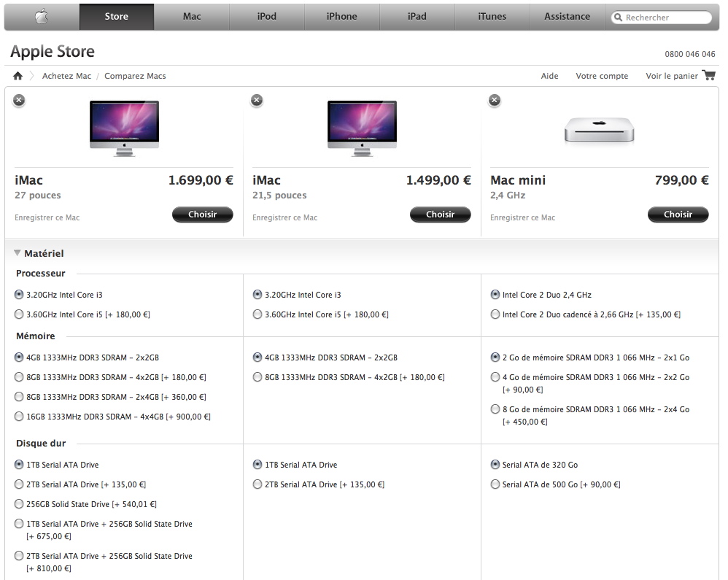This screenshot has width=728, height=580.
Task: Click the home icon in the breadcrumb
Action: coord(18,76)
